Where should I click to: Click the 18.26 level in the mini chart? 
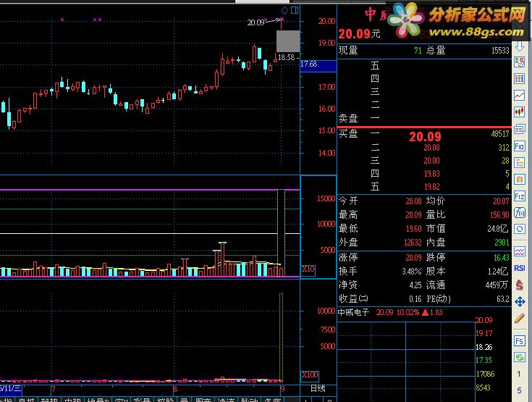point(484,348)
